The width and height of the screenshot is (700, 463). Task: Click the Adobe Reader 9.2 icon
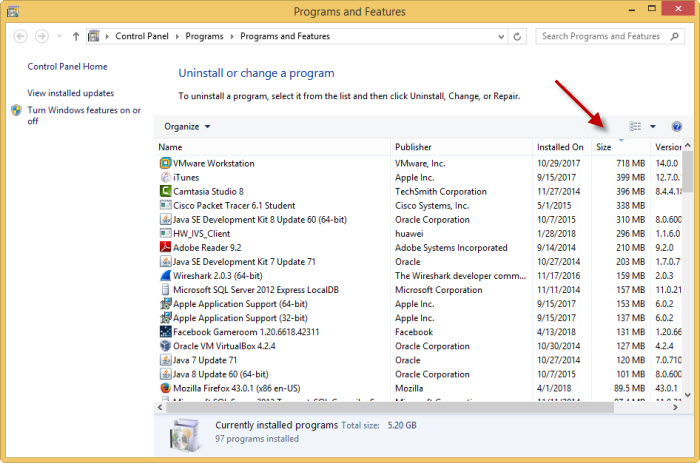pos(165,247)
